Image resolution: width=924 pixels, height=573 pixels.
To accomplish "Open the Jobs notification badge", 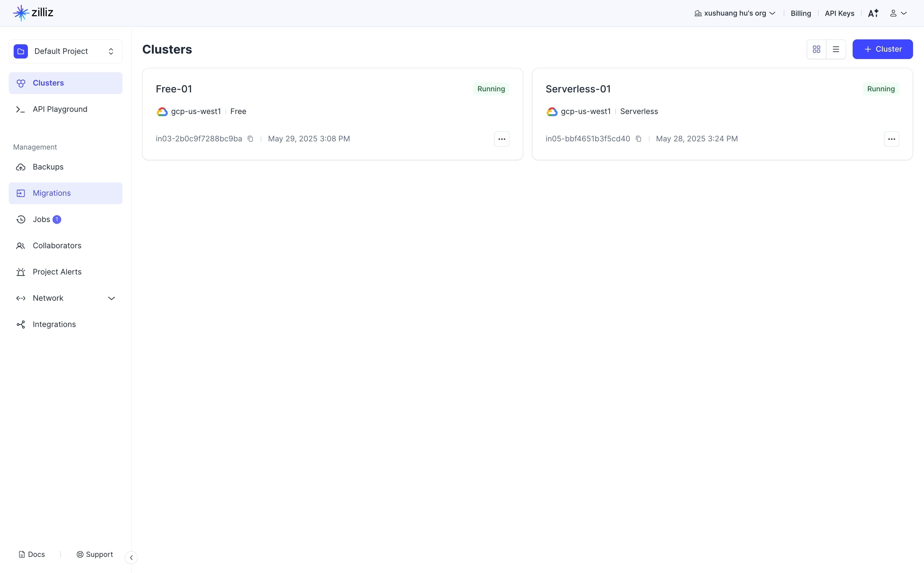I will [x=57, y=220].
